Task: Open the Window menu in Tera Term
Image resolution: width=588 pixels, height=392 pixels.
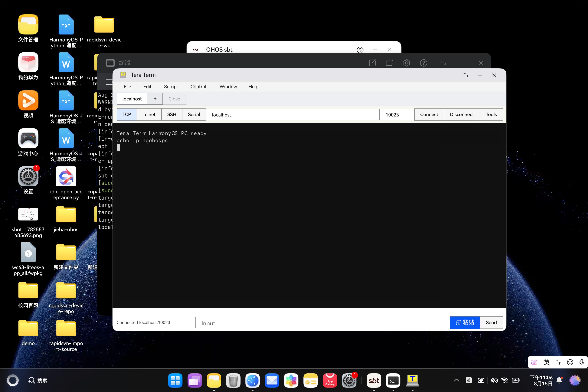Action: [228, 87]
